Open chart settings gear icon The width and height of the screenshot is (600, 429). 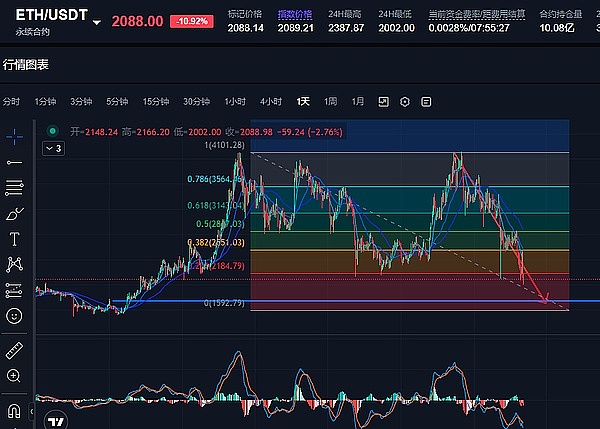pos(405,101)
